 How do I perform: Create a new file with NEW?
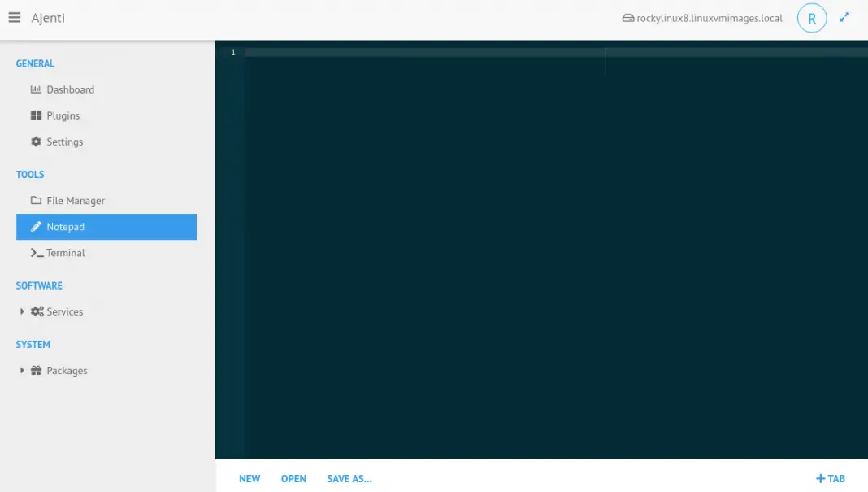click(250, 479)
